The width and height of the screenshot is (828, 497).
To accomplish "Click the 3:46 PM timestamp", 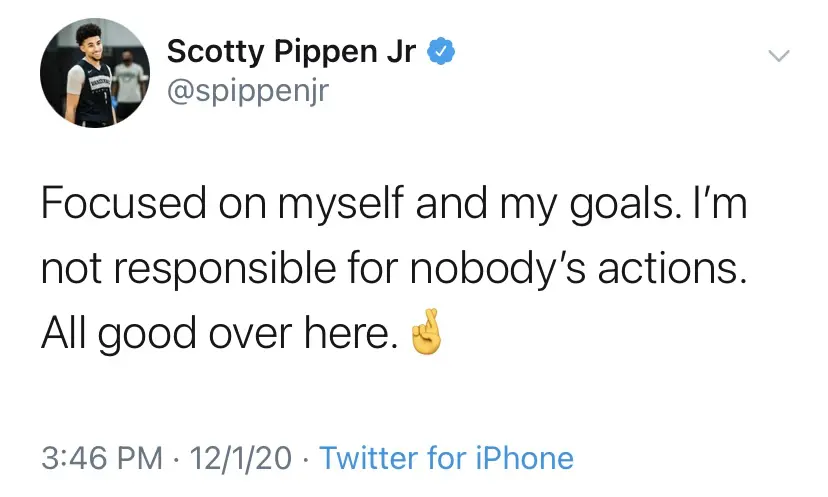I will [x=102, y=459].
